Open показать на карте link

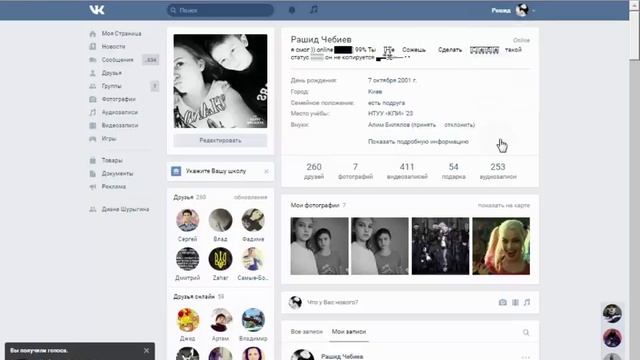coord(504,205)
